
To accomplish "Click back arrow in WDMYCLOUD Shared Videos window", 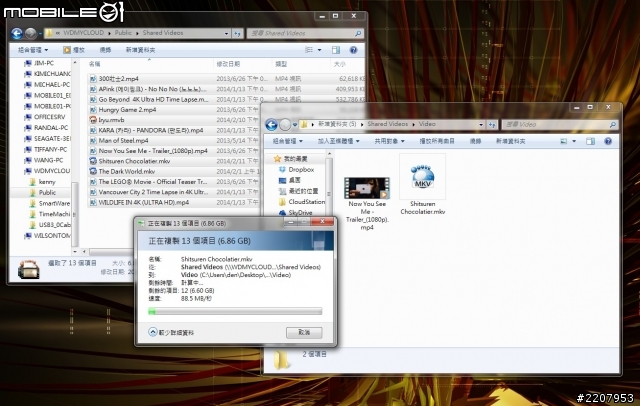I will click(x=17, y=33).
